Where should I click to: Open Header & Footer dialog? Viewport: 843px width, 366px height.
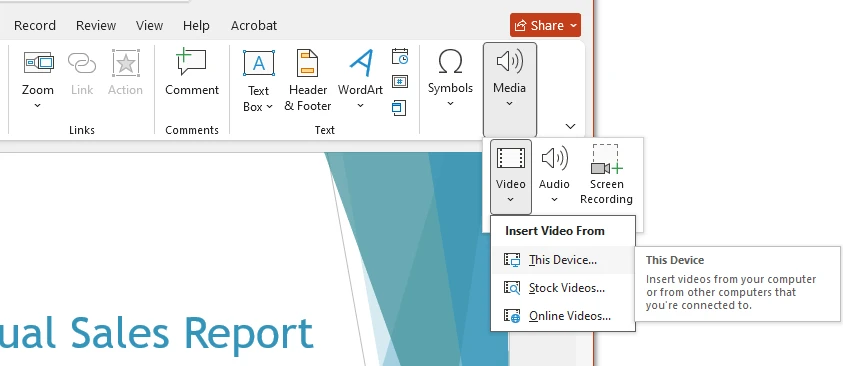click(308, 81)
